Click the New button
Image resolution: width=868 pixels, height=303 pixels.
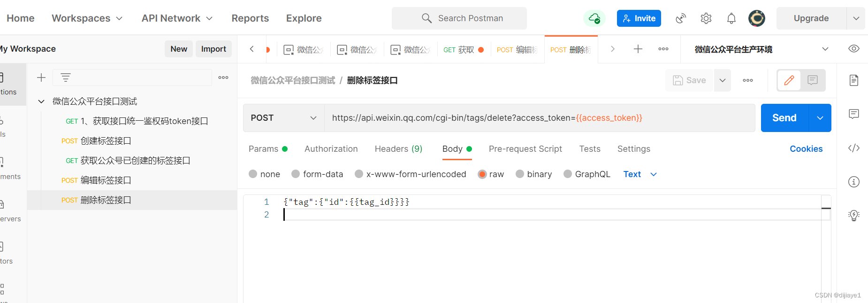(179, 49)
